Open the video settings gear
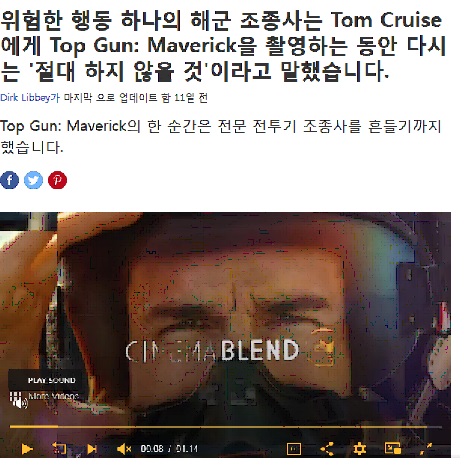Screen dimensions: 464x468 (360, 449)
